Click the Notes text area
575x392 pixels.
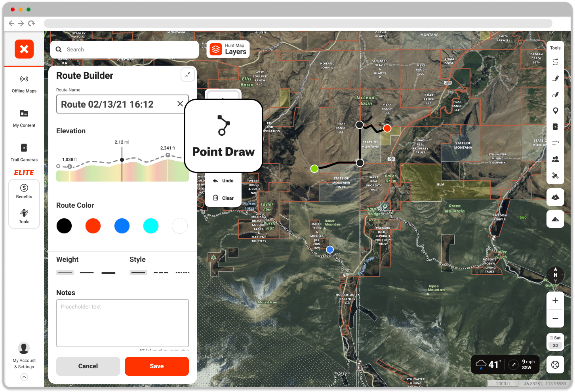pyautogui.click(x=122, y=323)
